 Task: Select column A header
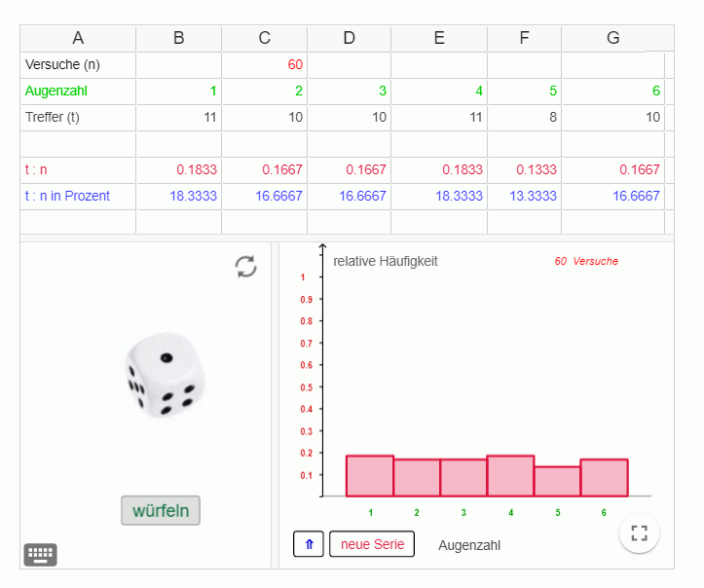78,39
